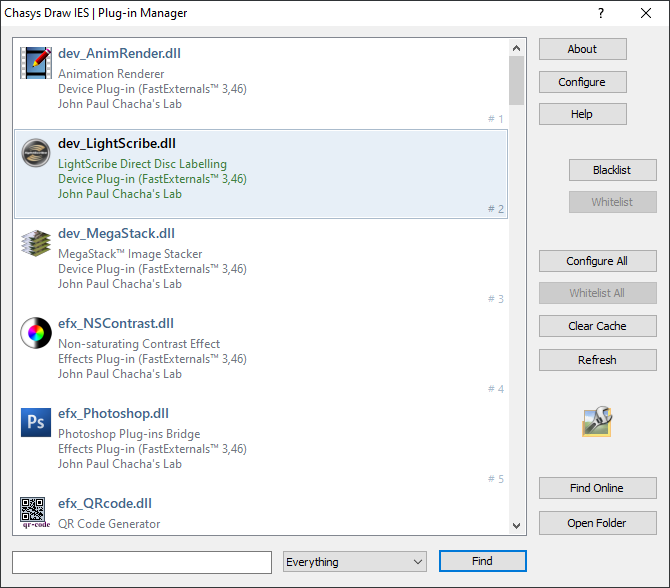Viewport: 670px width, 588px height.
Task: Click the scrollbar down arrow
Action: pyautogui.click(x=516, y=526)
